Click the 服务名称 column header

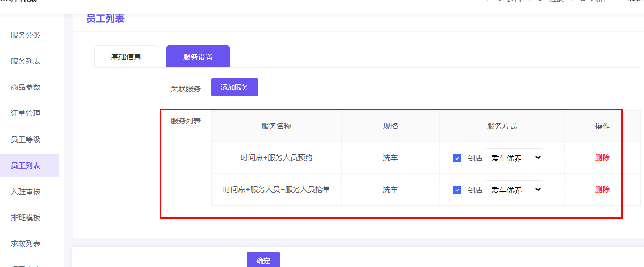click(276, 126)
